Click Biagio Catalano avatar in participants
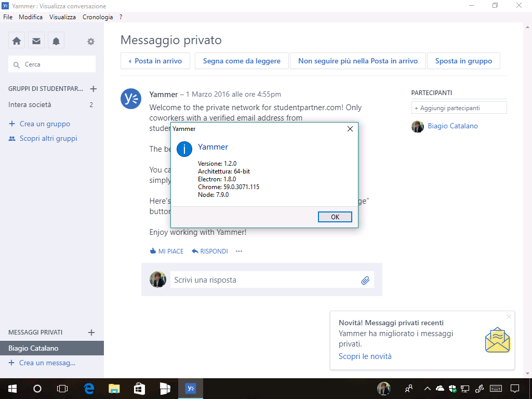This screenshot has height=399, width=532. [418, 127]
